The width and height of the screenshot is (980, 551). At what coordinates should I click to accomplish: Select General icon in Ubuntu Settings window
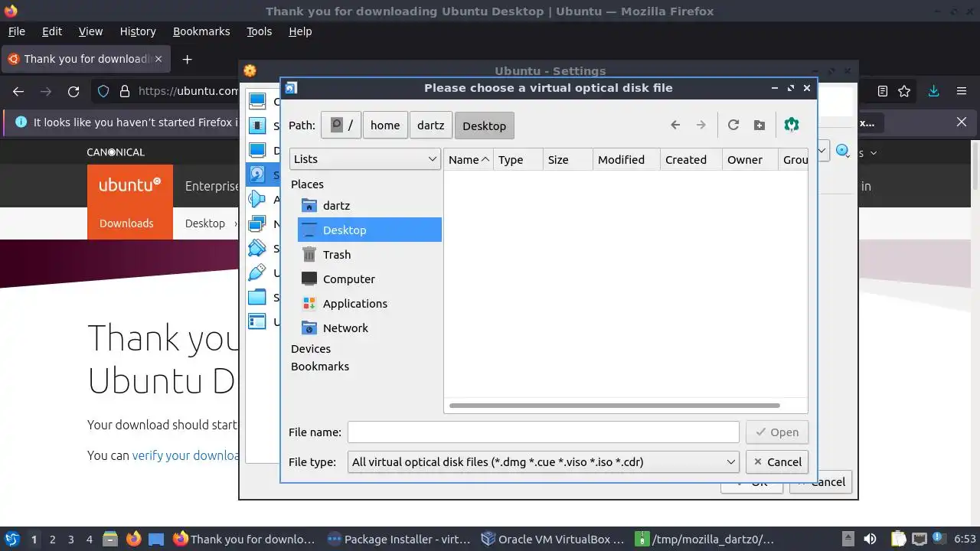258,101
